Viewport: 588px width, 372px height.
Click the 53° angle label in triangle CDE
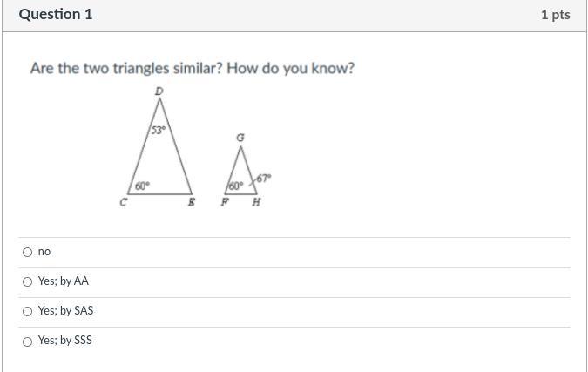point(158,130)
